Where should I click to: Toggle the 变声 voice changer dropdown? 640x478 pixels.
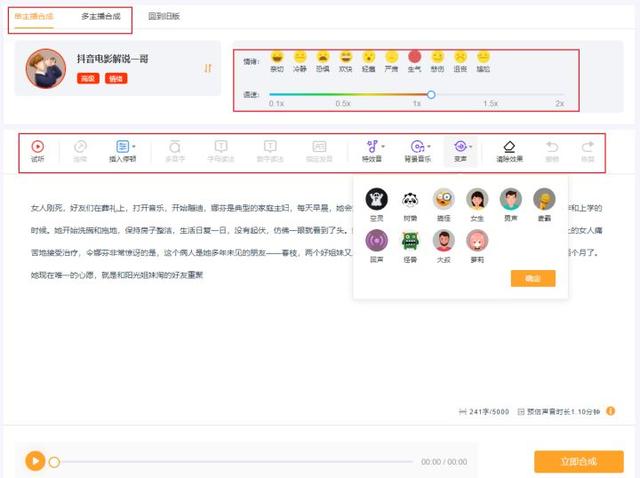point(461,151)
